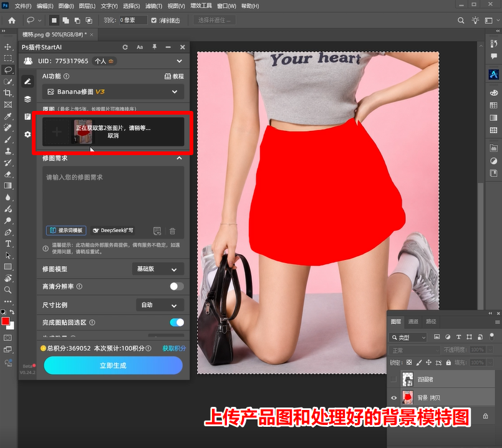Select the Move tool

[7, 47]
